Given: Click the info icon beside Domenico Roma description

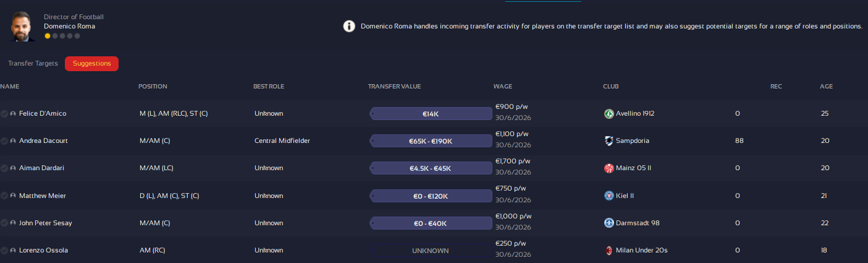Looking at the screenshot, I should (349, 27).
